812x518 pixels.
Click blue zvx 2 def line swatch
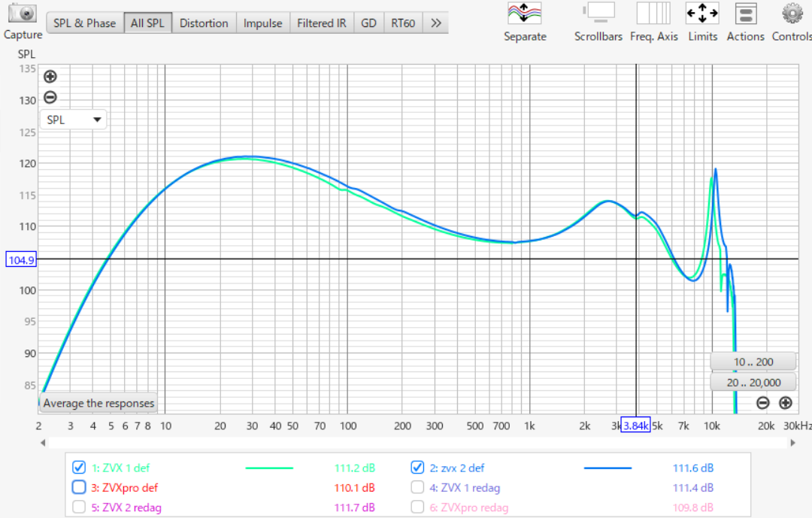click(608, 468)
